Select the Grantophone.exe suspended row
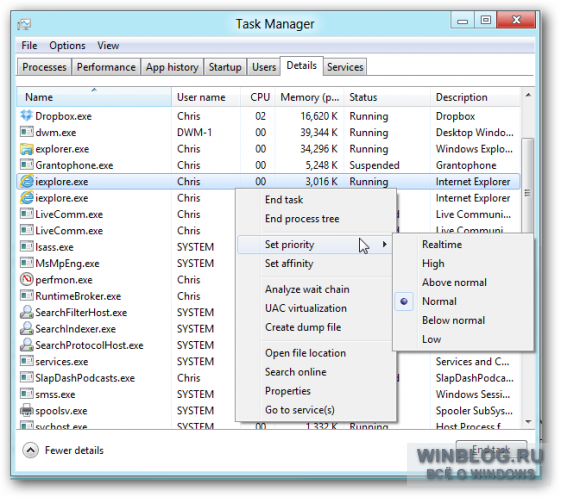The image size is (561, 497). (x=268, y=165)
